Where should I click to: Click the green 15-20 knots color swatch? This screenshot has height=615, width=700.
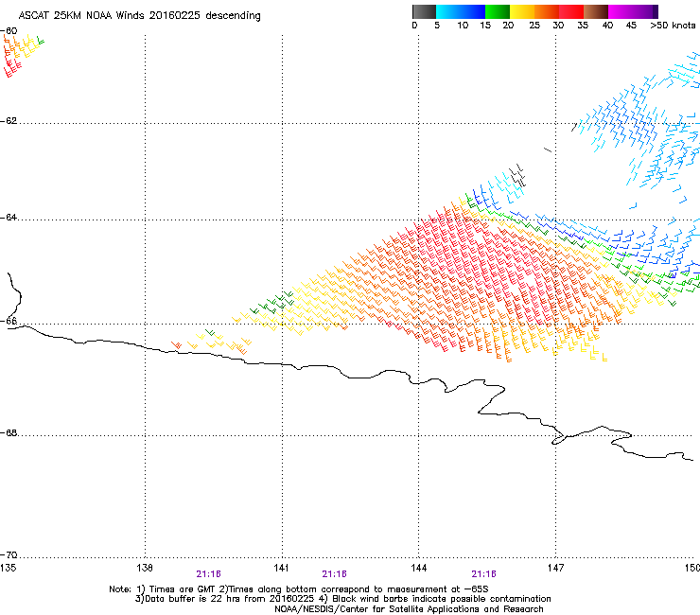[x=498, y=11]
